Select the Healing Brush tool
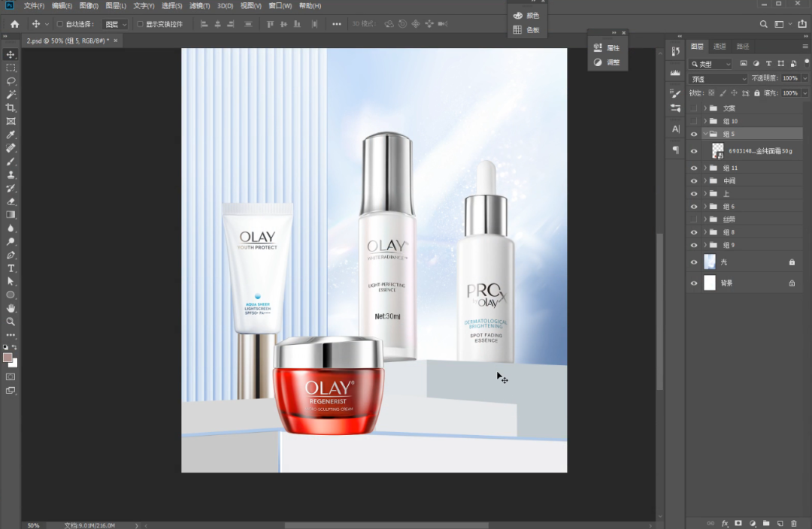The image size is (812, 529). coord(11,148)
